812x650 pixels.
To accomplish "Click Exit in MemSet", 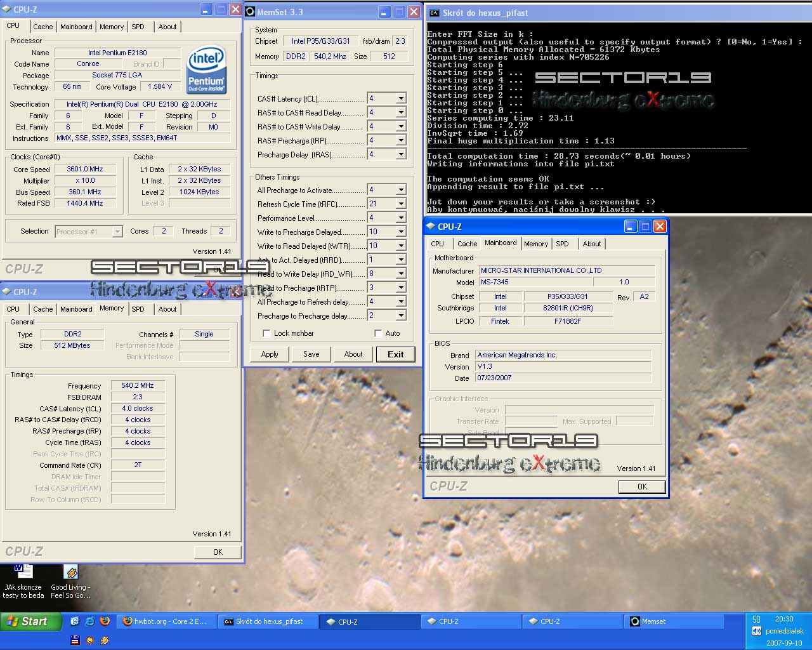I will pyautogui.click(x=396, y=354).
